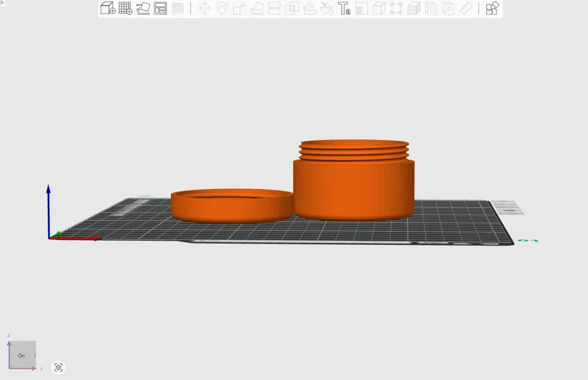The image size is (588, 380).
Task: Open the puzzle-piece Assembly view
Action: 492,8
